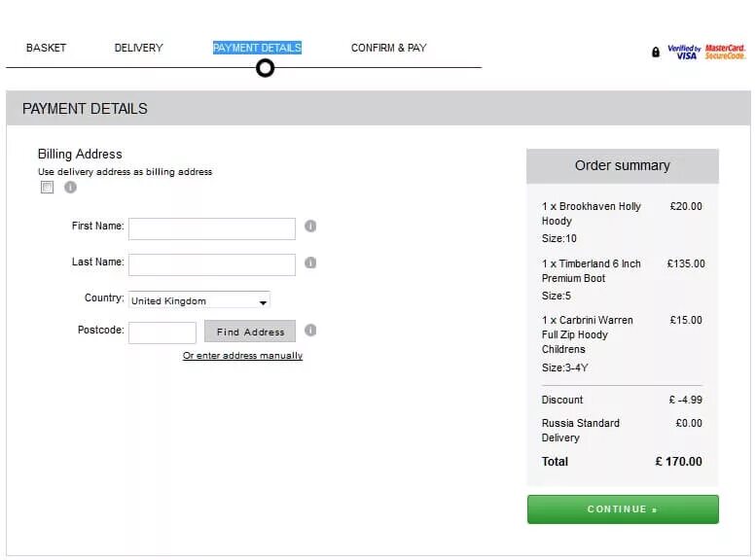Go to the Delivery step

click(x=138, y=48)
